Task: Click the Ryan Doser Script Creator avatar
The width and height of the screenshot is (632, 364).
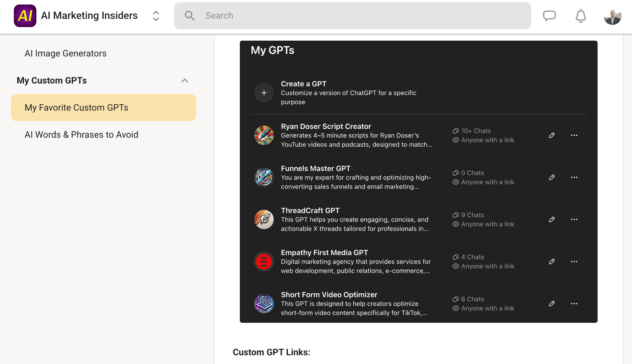Action: pos(264,135)
